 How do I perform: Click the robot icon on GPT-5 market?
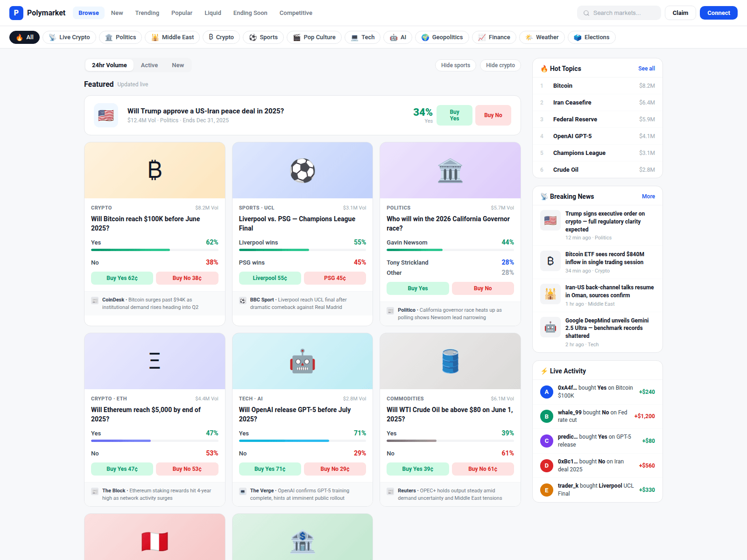click(303, 361)
